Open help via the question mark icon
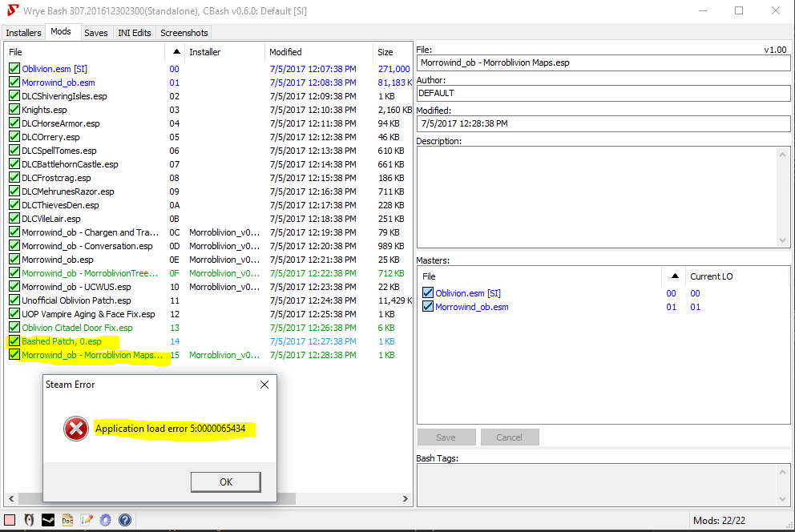Viewport: 795px width, 532px height. [125, 520]
